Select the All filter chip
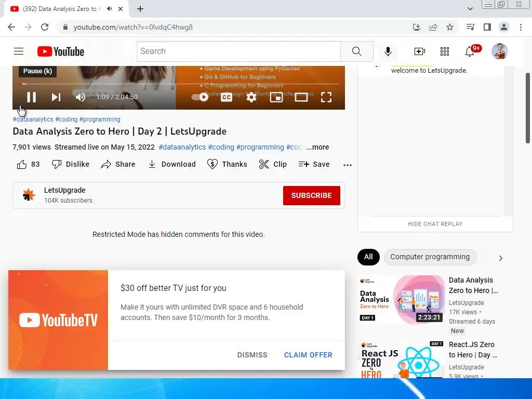The image size is (532, 399). click(x=368, y=257)
